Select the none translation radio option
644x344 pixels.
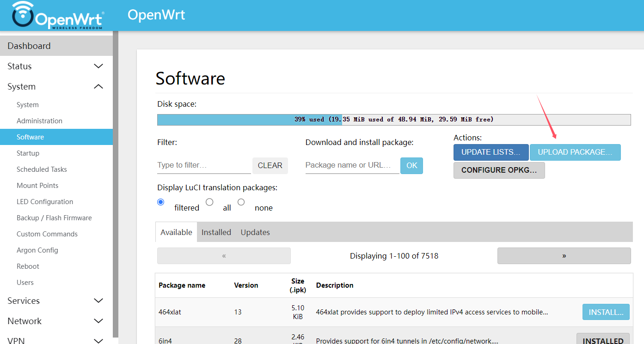click(241, 202)
